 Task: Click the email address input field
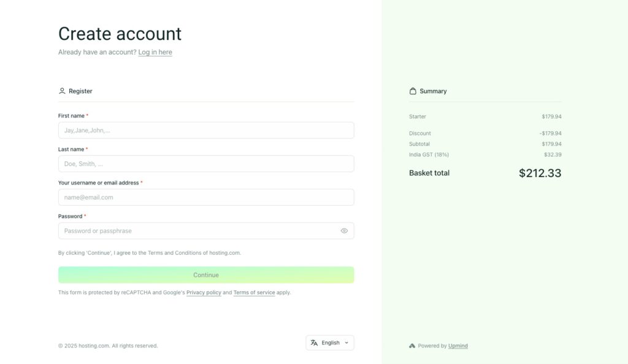pyautogui.click(x=206, y=197)
